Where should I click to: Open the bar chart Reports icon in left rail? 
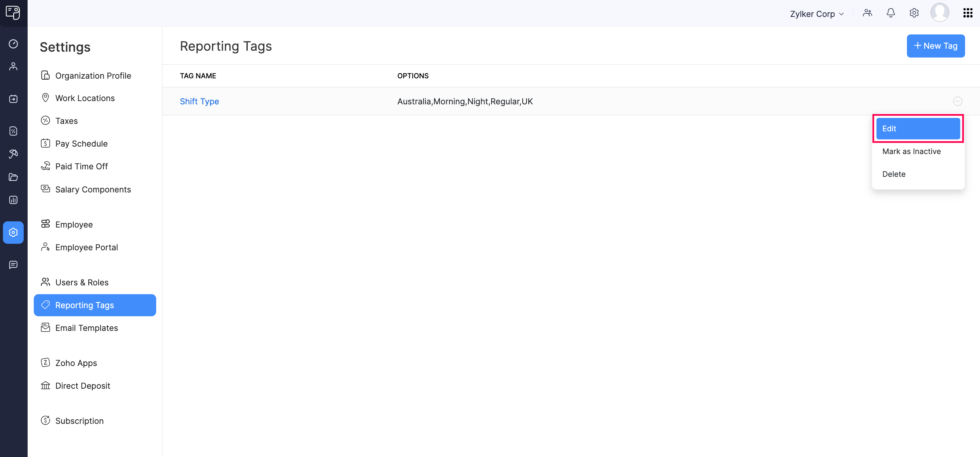tap(13, 200)
